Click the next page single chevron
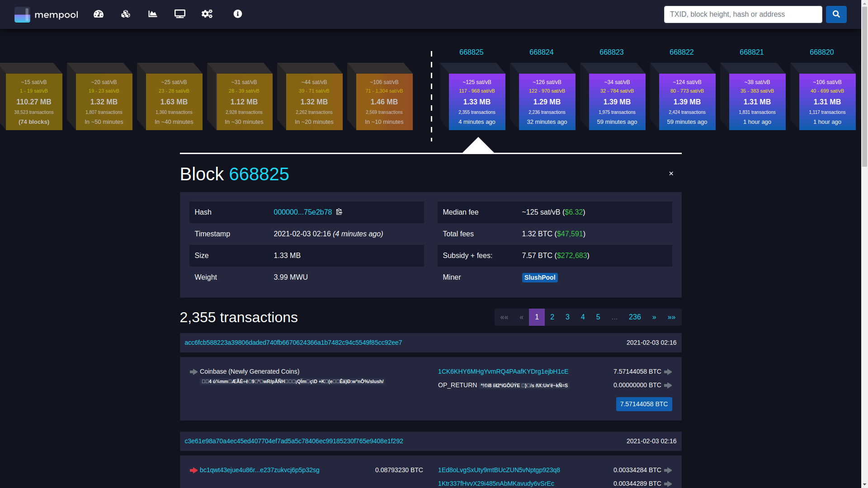 click(654, 317)
